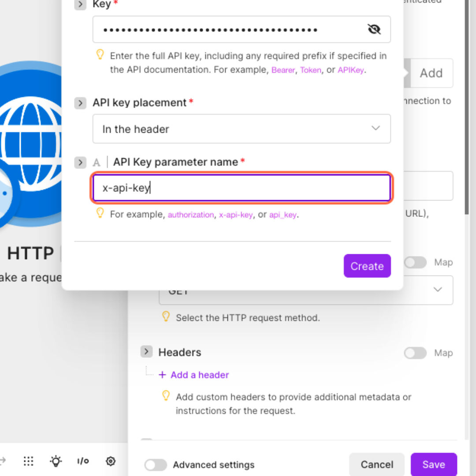
Task: Click the Add connection button
Action: [431, 73]
